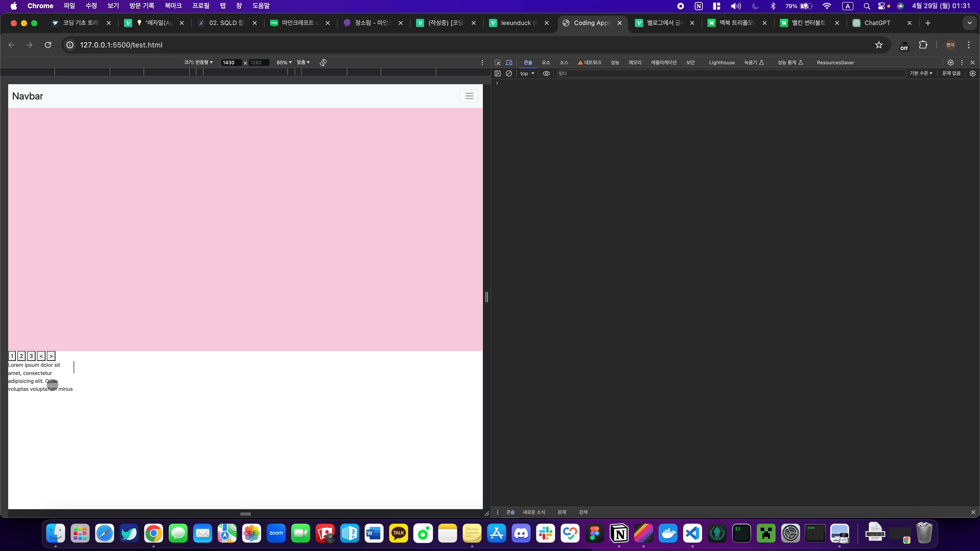Clear the console with the ban icon

pyautogui.click(x=509, y=73)
